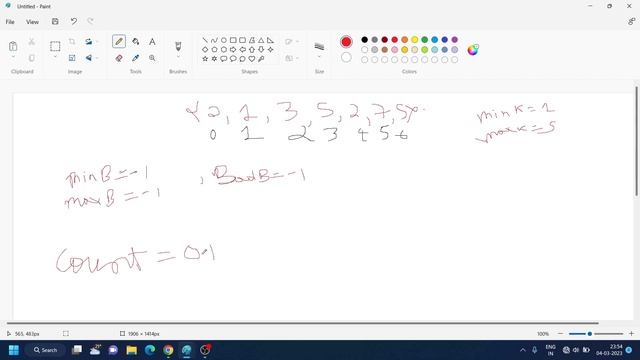Expand the Select tool options arrow
This screenshot has width=640, height=360.
55,57
